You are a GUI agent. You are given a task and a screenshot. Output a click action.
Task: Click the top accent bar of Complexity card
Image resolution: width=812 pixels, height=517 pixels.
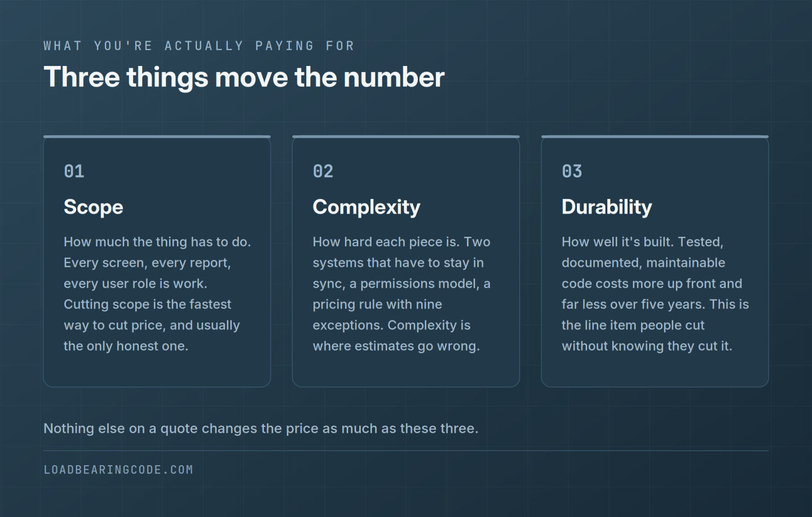pos(406,136)
